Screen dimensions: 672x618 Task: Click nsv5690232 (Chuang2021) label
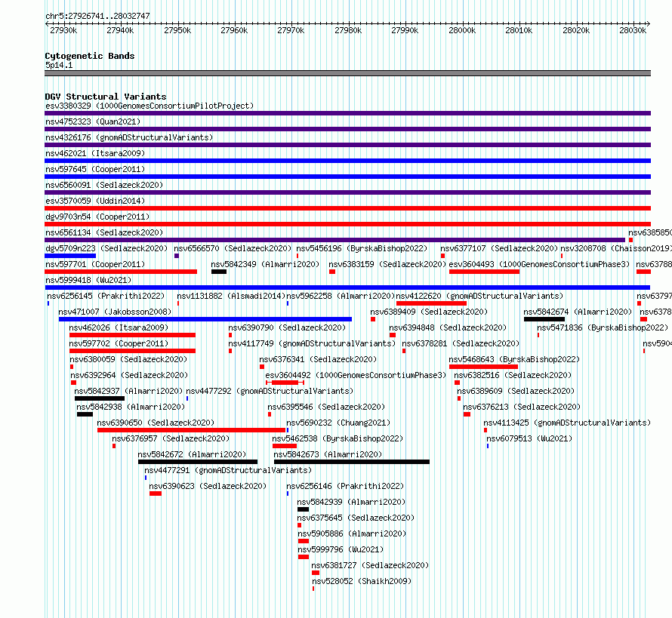[338, 423]
